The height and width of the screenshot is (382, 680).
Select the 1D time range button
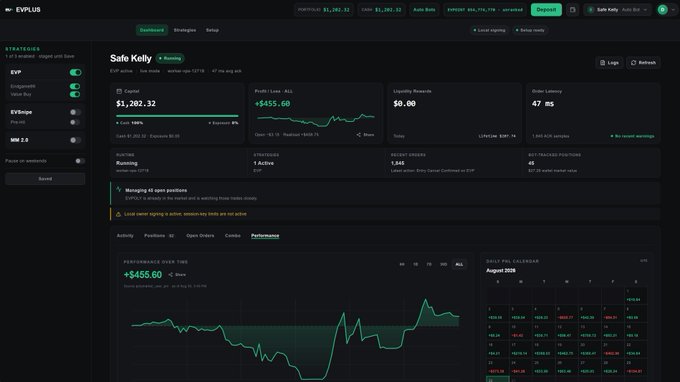pos(415,264)
